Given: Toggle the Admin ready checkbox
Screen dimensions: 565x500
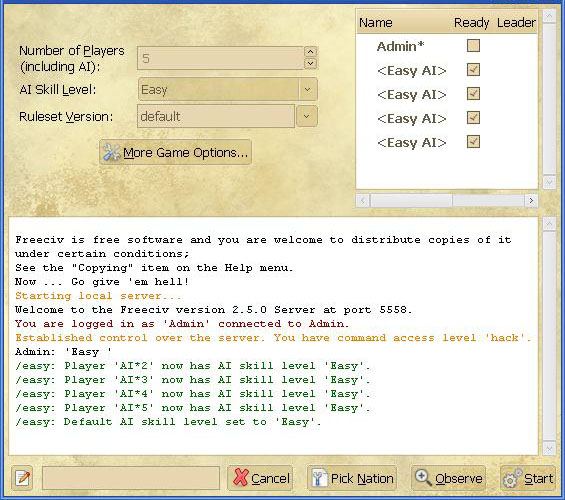Looking at the screenshot, I should (473, 46).
